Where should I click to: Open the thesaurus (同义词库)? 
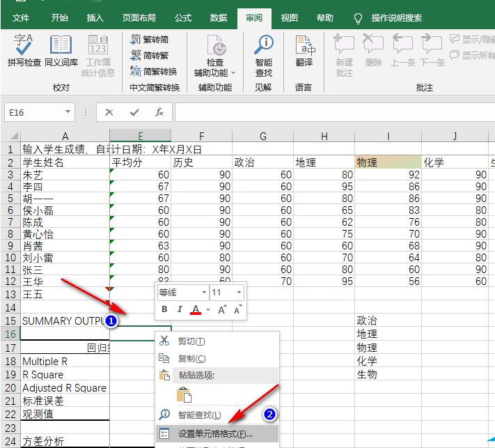(x=61, y=50)
